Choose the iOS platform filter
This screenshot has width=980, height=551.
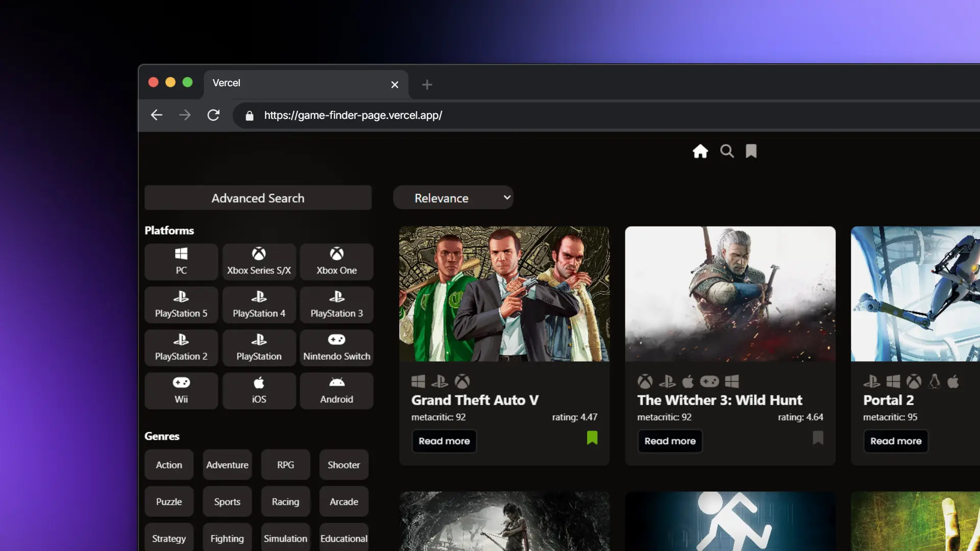pyautogui.click(x=259, y=390)
